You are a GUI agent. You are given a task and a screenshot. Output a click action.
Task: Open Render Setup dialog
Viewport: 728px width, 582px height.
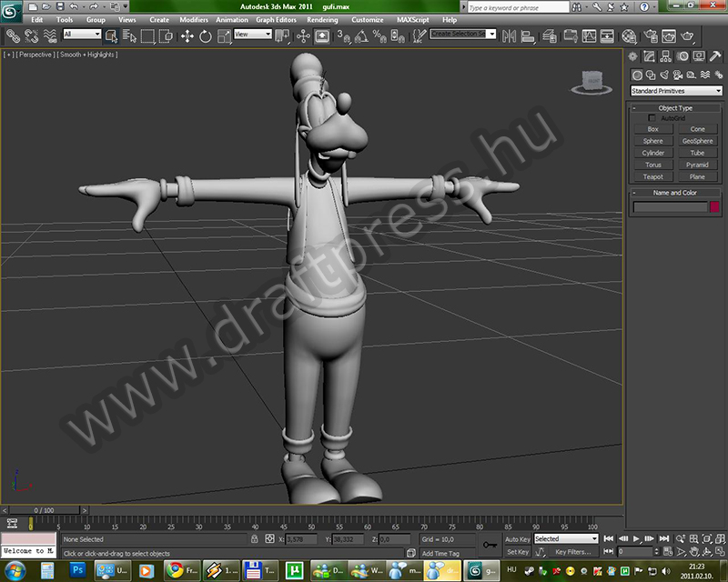pos(651,35)
